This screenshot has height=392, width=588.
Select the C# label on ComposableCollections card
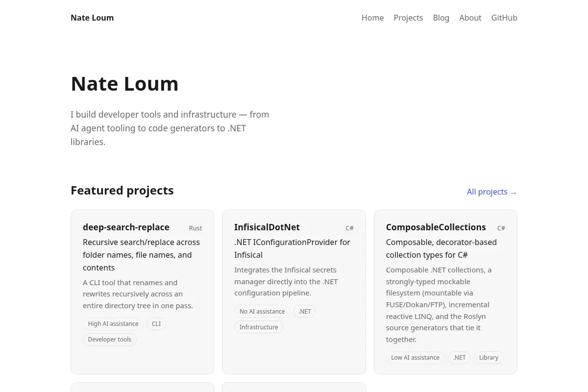501,228
